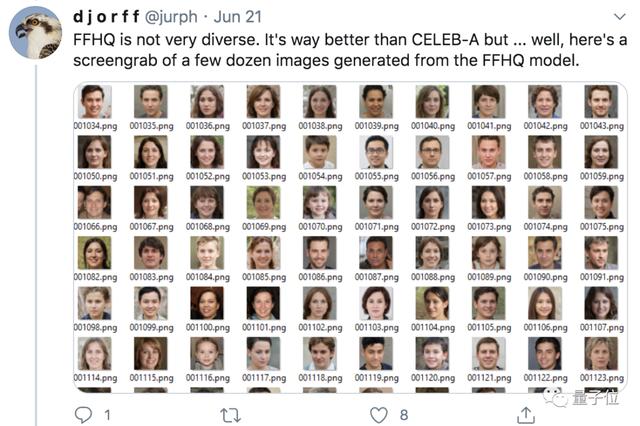Viewport: 640px width, 426px height.
Task: Retweet using the arrows icon
Action: tap(231, 415)
